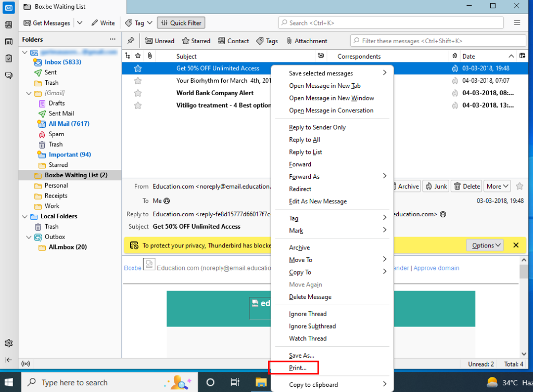Screen dimensions: 533x392
Task: Select Forward from context menu
Action: pyautogui.click(x=332, y=164)
